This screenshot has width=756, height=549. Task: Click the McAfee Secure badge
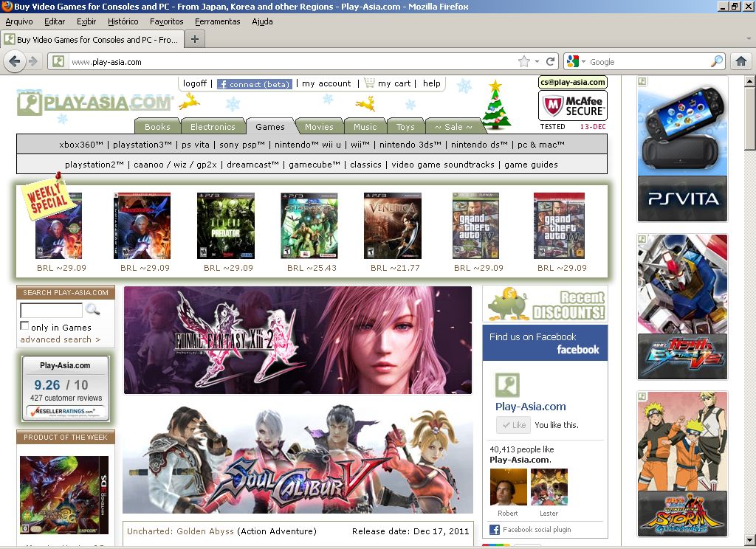(x=572, y=106)
